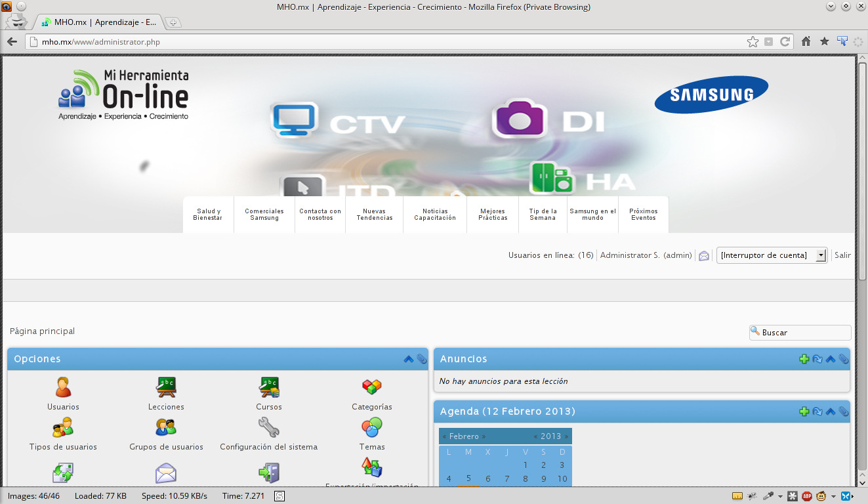Click the paperclip icon in Agenda header
868x504 pixels.
(x=844, y=411)
